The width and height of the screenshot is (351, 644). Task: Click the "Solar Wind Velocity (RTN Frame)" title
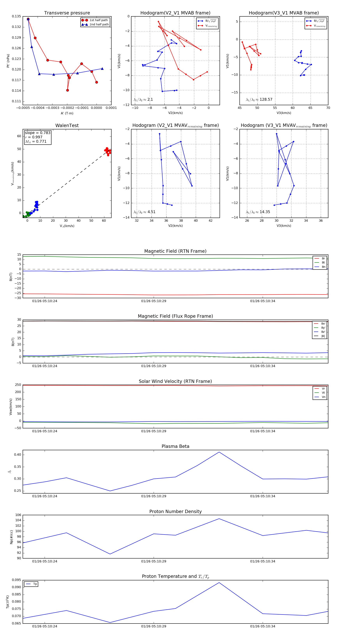tap(175, 382)
